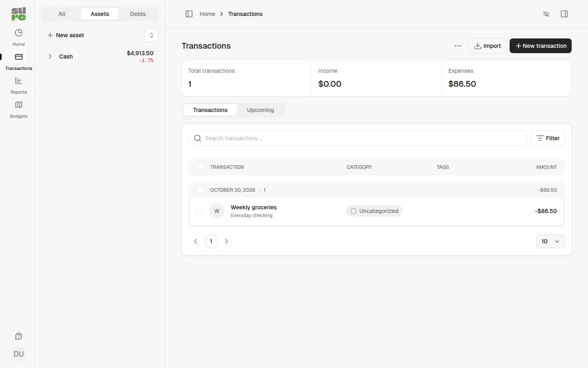Click the New transaction button
Screen dimensions: 588x368
tap(541, 46)
